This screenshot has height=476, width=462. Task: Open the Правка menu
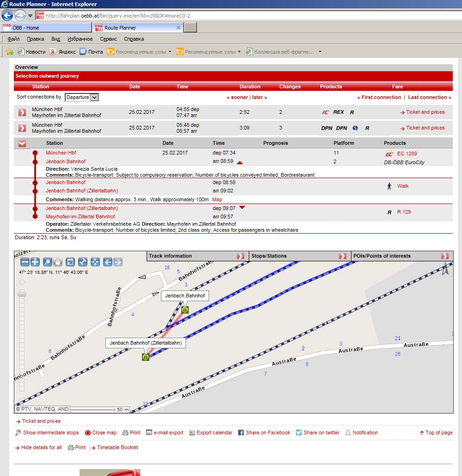coord(36,39)
